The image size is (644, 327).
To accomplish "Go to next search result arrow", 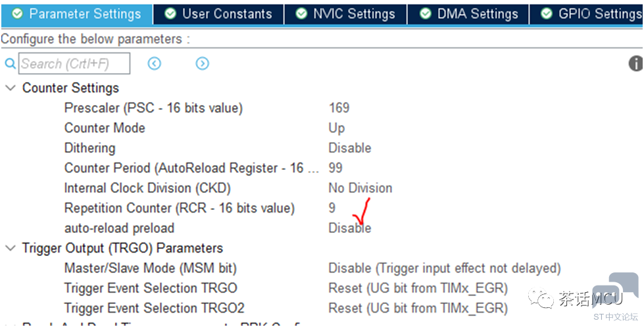I will (202, 63).
